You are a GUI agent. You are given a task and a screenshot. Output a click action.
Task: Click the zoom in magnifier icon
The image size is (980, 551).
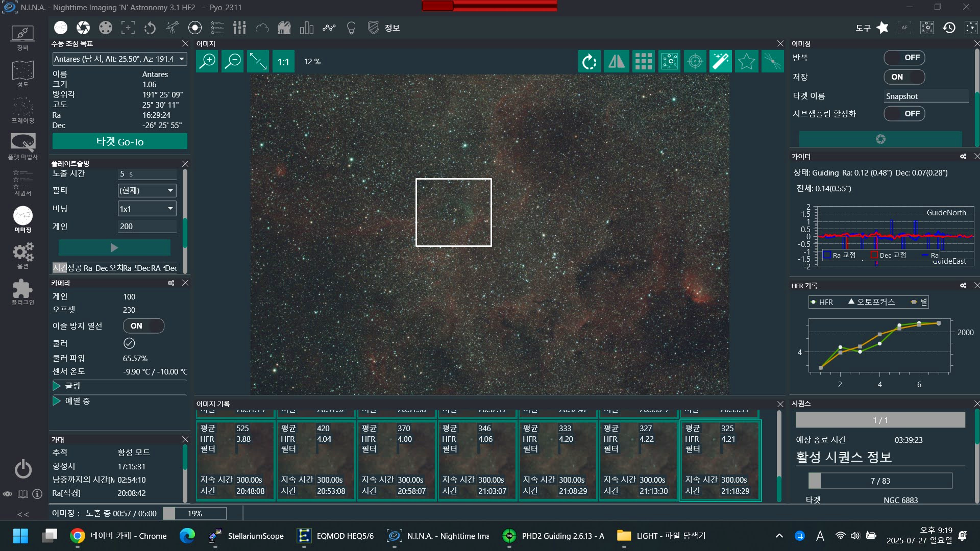pyautogui.click(x=207, y=61)
